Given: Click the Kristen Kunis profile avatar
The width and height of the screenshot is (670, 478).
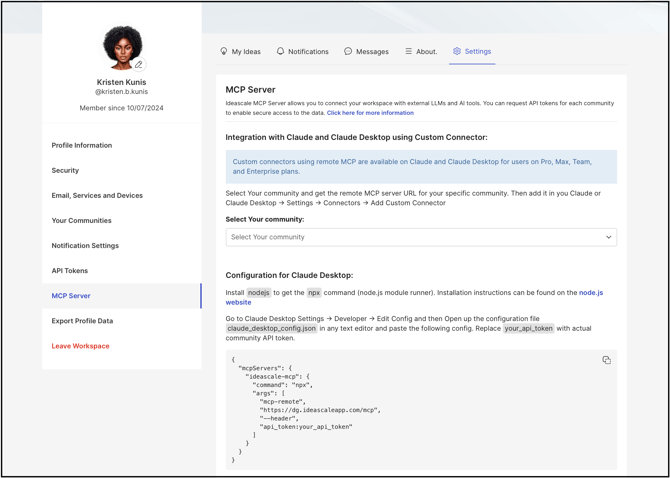Looking at the screenshot, I should (x=123, y=47).
